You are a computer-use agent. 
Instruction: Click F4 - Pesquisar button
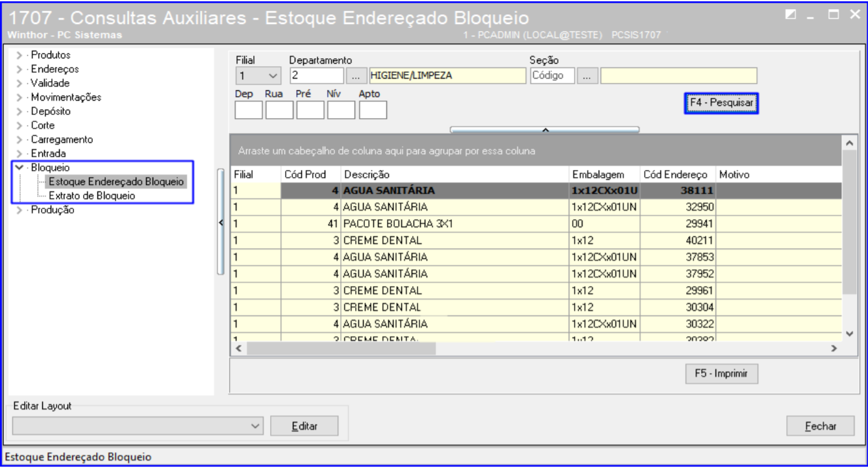721,103
